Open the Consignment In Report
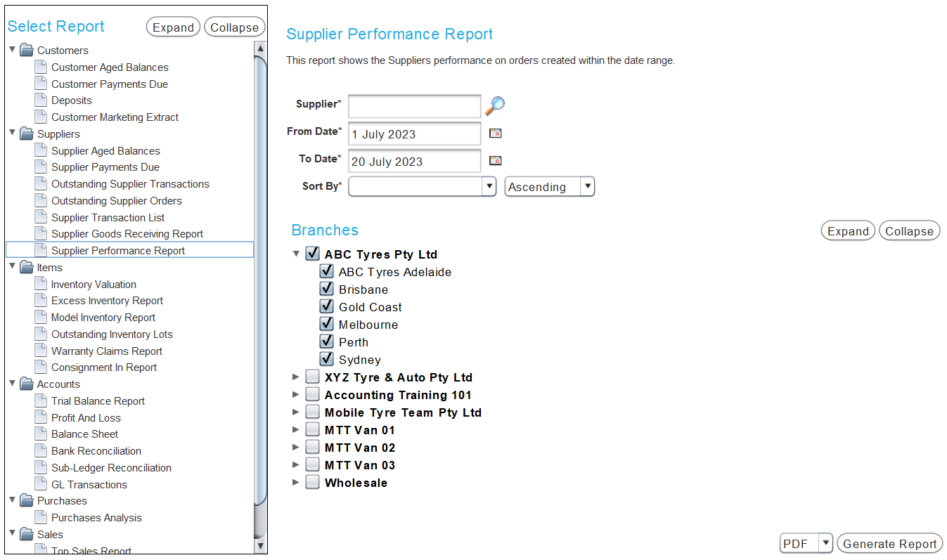 point(104,367)
